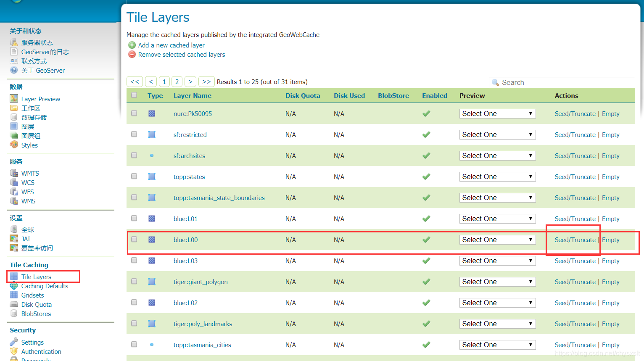This screenshot has height=361, width=644.
Task: Open preview dropdown for topp:tasmania_cities
Action: tap(497, 345)
